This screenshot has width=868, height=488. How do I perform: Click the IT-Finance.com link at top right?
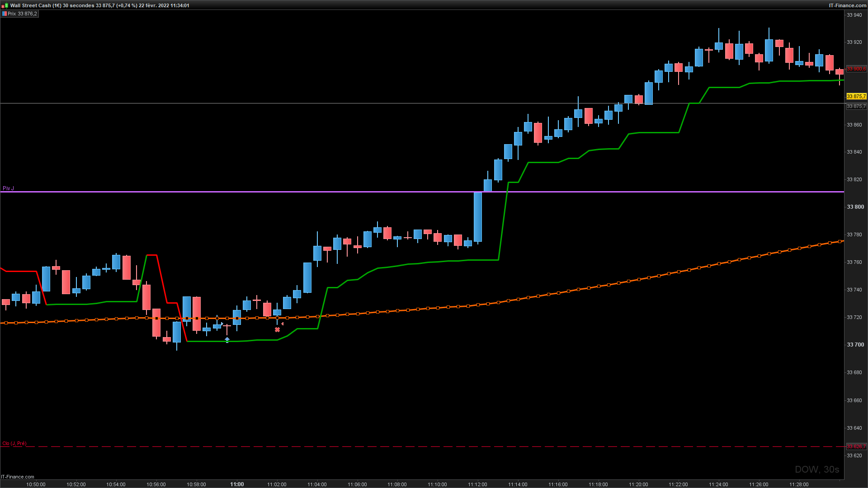(x=847, y=5)
